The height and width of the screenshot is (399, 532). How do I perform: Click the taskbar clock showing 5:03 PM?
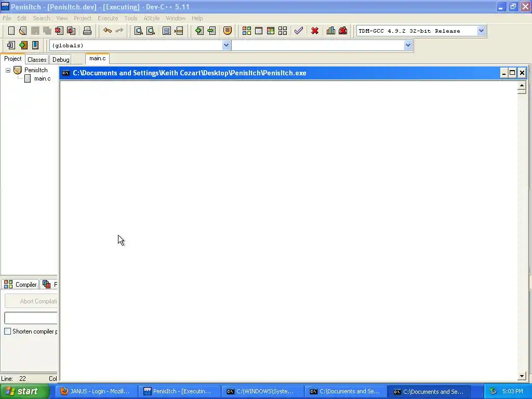[512, 391]
